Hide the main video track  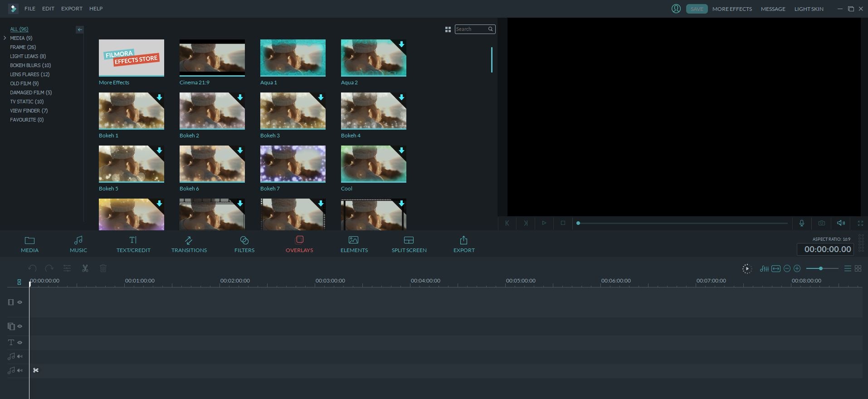click(20, 302)
